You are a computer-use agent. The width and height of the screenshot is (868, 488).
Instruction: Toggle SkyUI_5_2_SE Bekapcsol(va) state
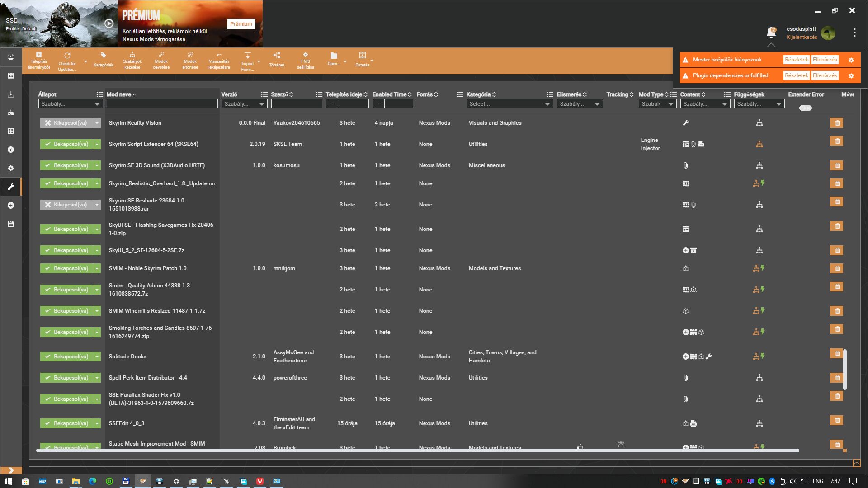tap(66, 250)
